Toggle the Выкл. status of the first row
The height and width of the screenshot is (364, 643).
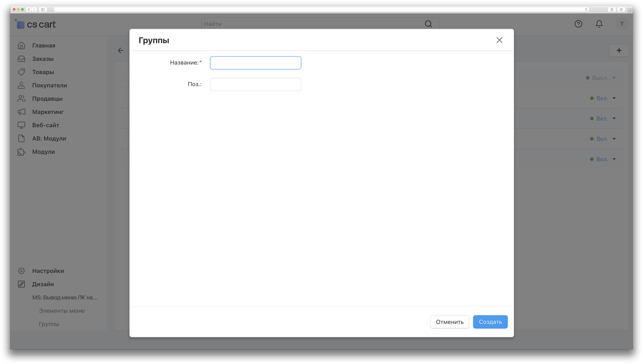(600, 78)
